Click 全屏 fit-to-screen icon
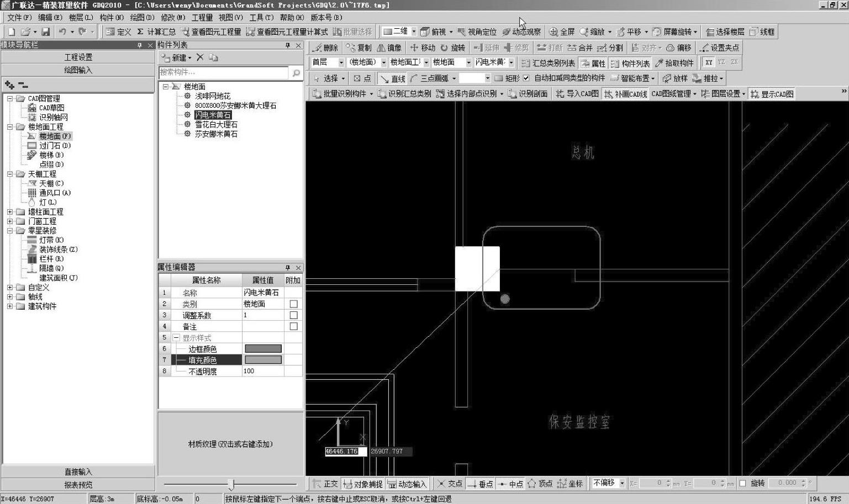Viewport: 849px width, 504px height. click(562, 32)
